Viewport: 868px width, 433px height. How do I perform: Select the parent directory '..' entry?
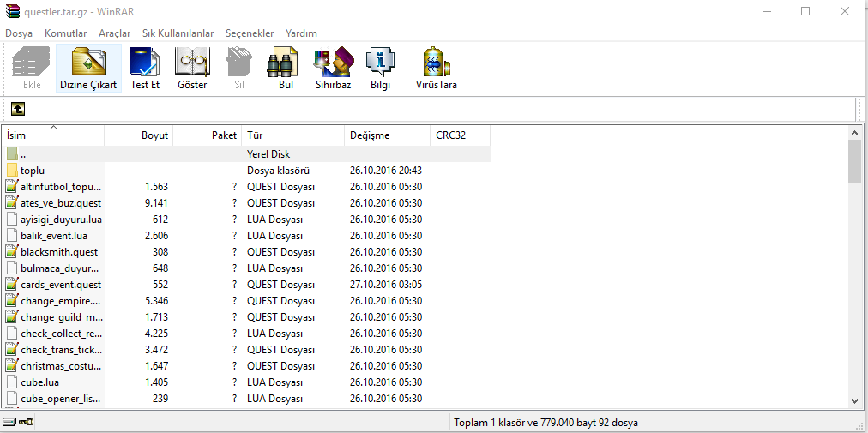point(248,154)
